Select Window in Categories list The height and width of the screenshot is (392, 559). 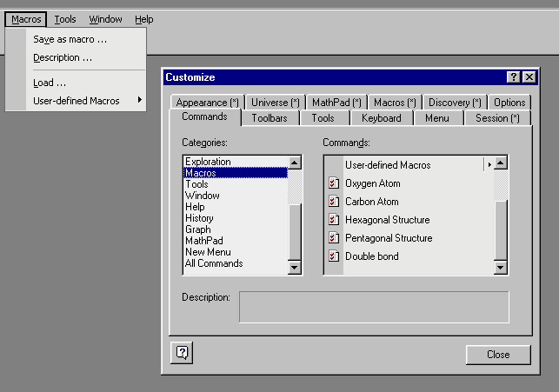(236, 196)
